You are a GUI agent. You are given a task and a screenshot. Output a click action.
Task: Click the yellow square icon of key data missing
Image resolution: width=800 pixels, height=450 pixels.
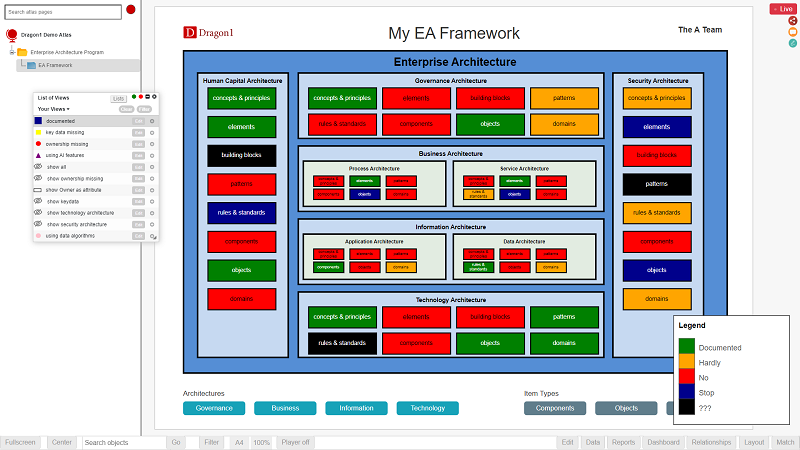(38, 132)
